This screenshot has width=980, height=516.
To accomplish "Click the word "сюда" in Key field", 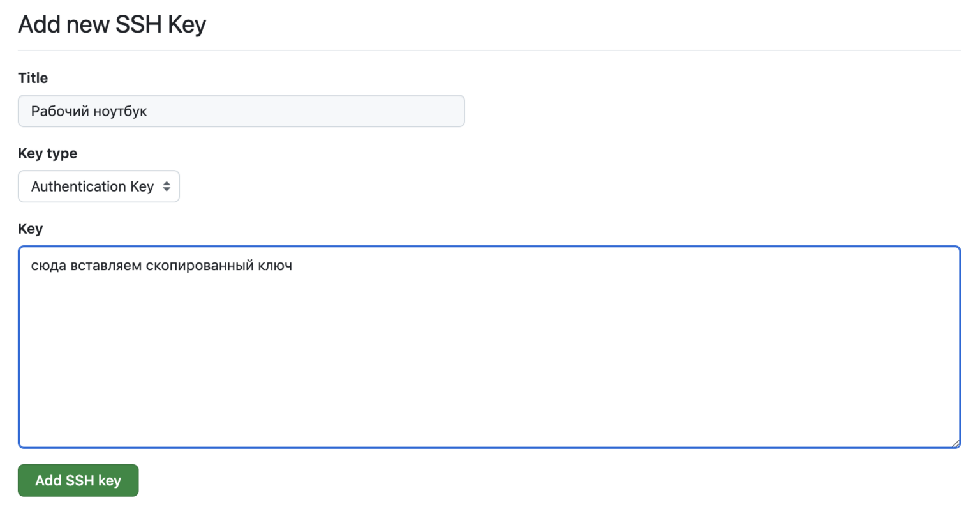I will tap(48, 266).
